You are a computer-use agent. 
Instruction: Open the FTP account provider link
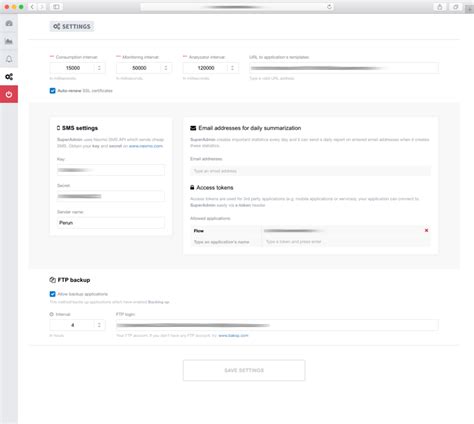click(x=233, y=336)
